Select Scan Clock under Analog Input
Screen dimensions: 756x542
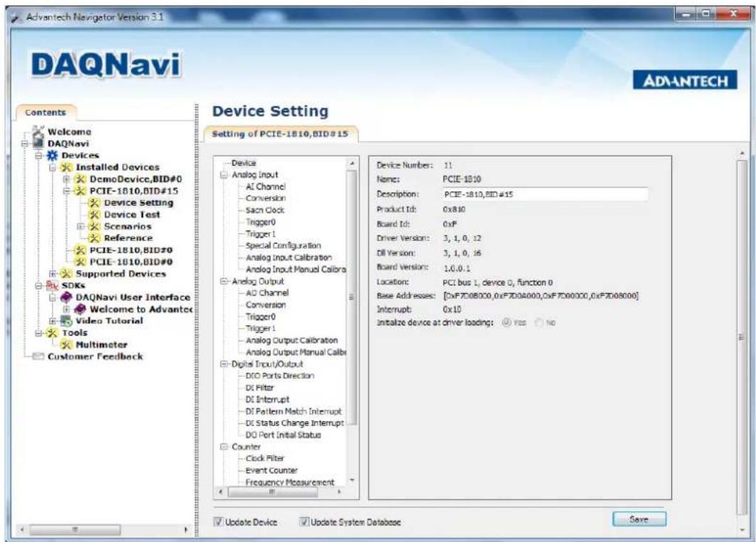[265, 210]
